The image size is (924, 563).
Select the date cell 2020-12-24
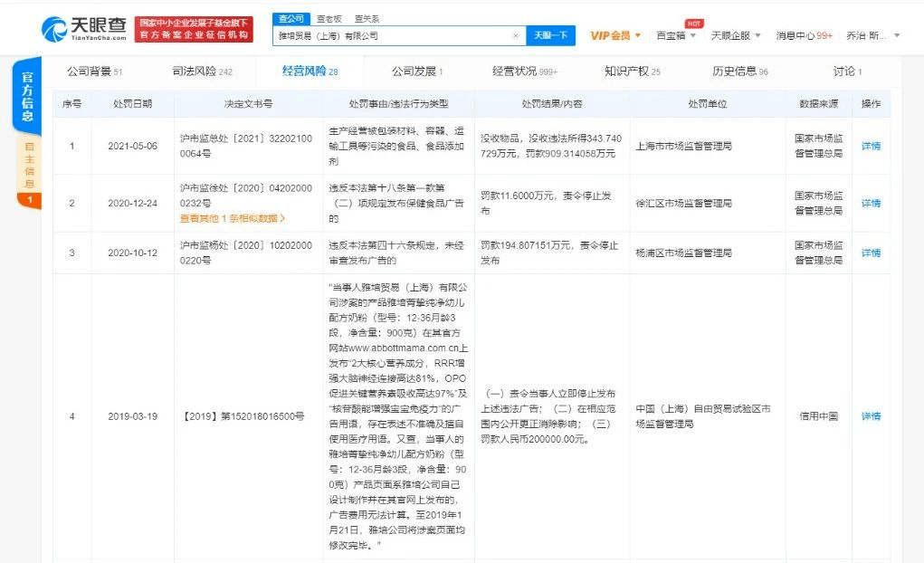[x=133, y=203]
